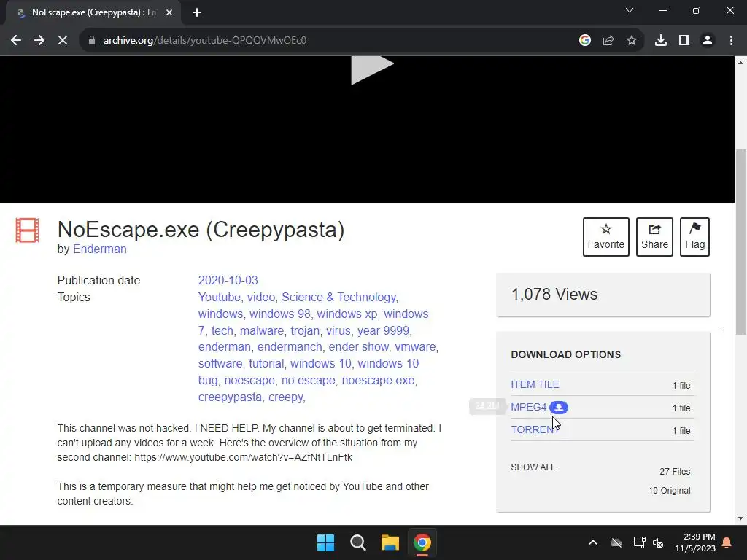
Task: Open Enderman creator link
Action: tap(99, 249)
